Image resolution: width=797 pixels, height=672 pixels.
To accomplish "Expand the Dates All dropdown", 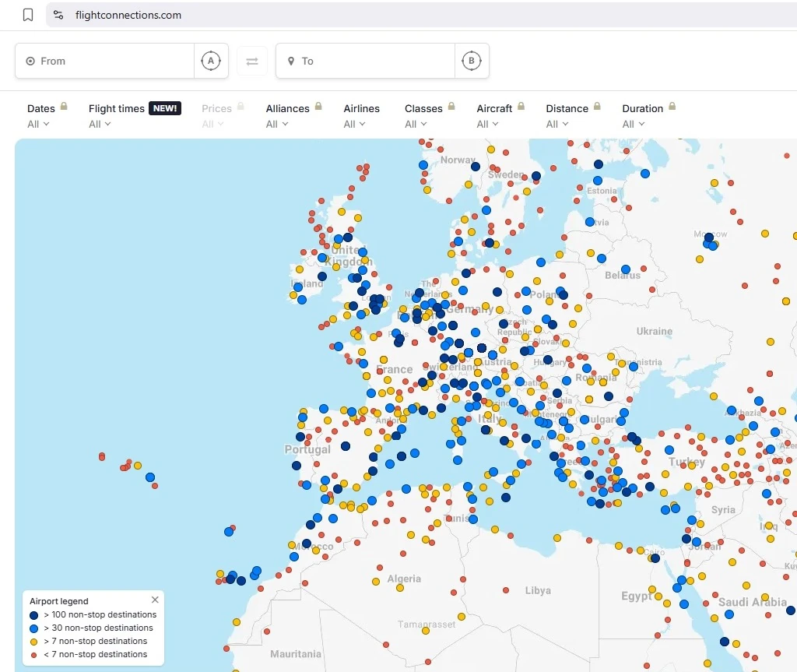I will point(38,124).
